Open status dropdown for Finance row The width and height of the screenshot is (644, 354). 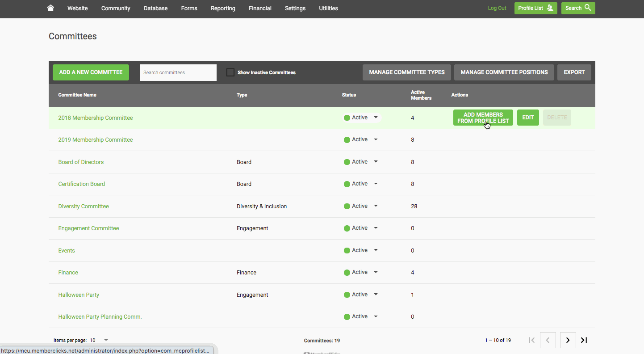tap(376, 272)
